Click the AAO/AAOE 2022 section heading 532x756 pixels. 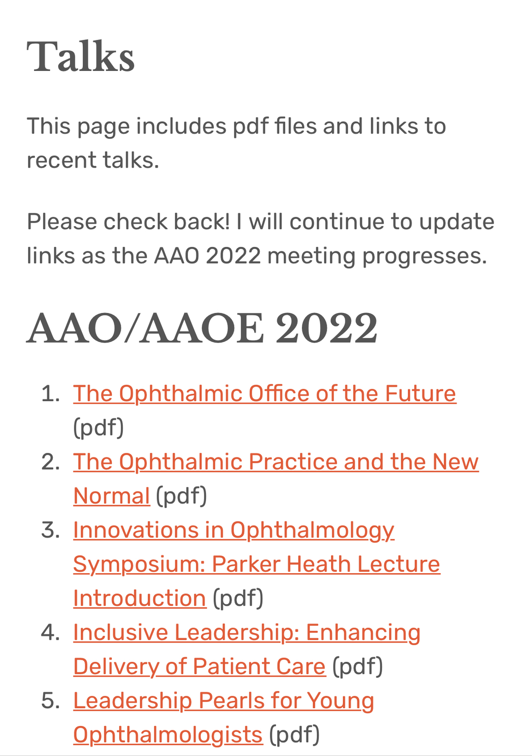202,328
